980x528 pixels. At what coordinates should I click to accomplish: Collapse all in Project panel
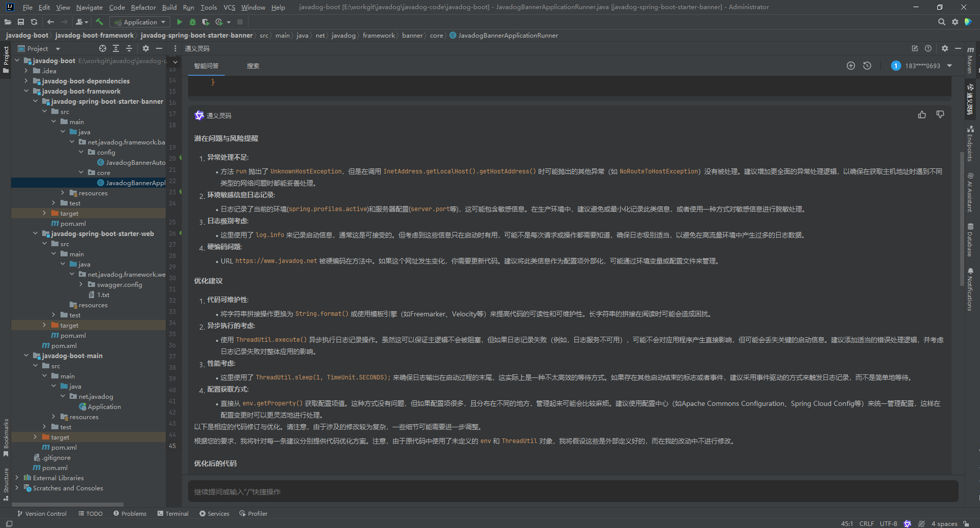point(129,48)
